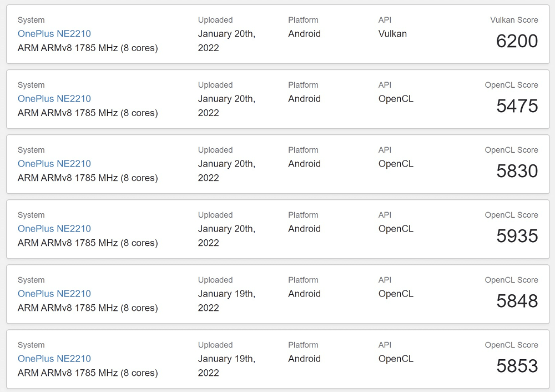This screenshot has width=555, height=392.
Task: Open OnePlus NE2210 link beside 5935 score
Action: coord(54,229)
